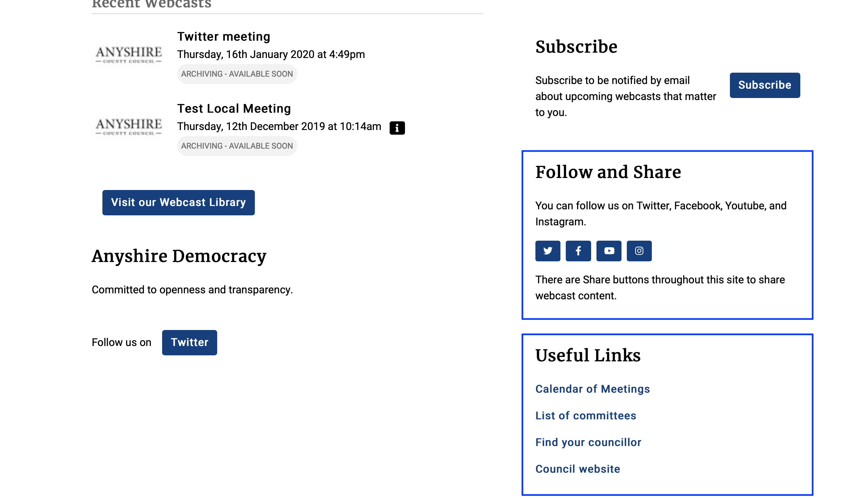Click the Facebook social media icon
This screenshot has height=498, width=868.
point(578,250)
